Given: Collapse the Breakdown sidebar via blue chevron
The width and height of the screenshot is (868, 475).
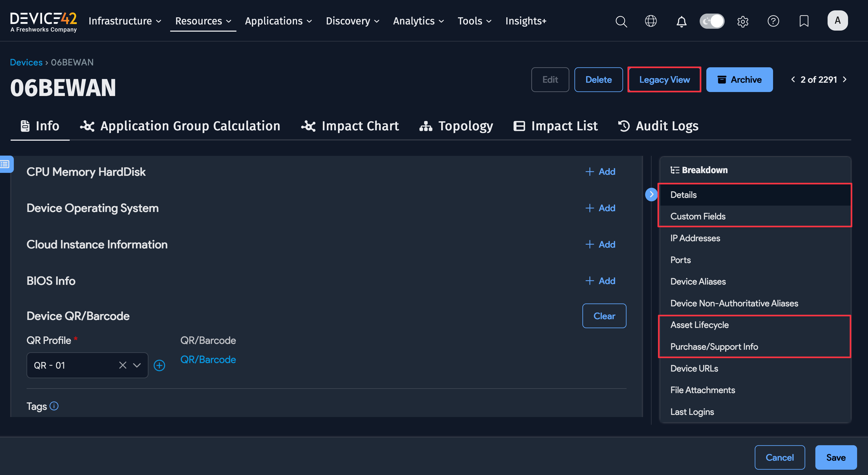Looking at the screenshot, I should point(651,194).
